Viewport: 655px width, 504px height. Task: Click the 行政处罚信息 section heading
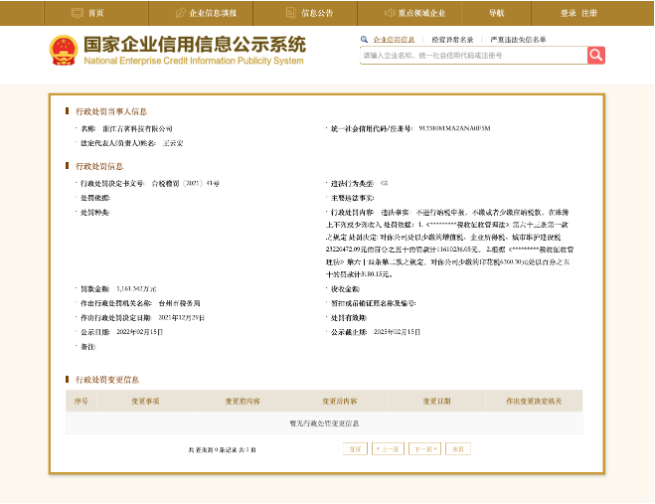pyautogui.click(x=99, y=166)
